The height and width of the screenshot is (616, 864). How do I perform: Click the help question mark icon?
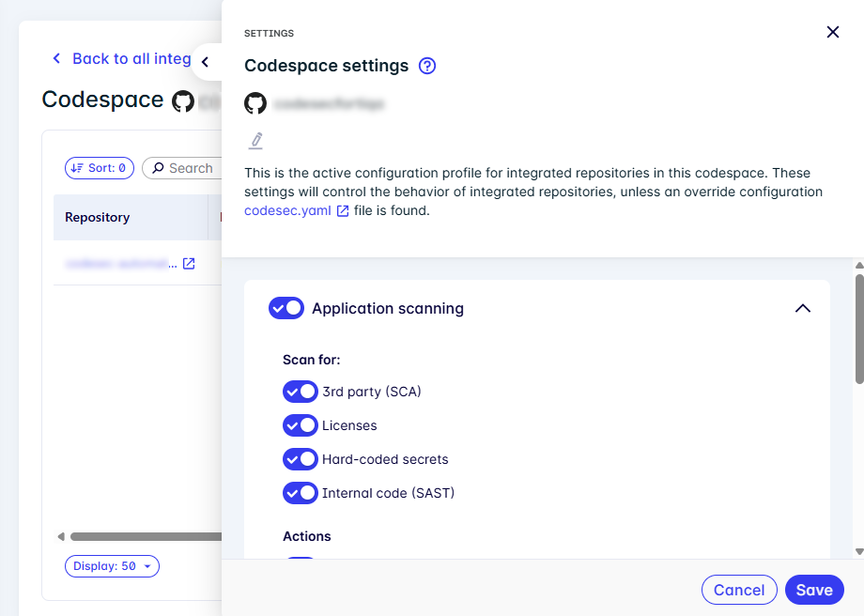(427, 66)
